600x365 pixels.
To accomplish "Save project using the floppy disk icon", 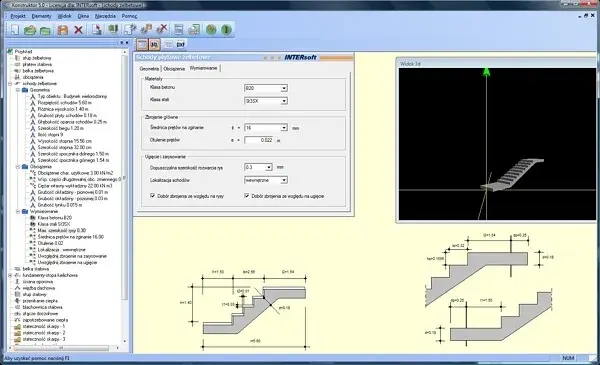I will coord(62,29).
